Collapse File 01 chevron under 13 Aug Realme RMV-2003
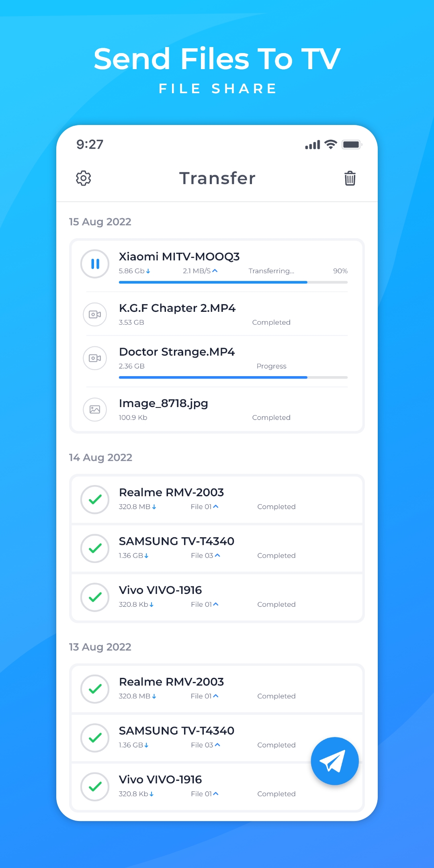This screenshot has height=868, width=434. pos(216,696)
